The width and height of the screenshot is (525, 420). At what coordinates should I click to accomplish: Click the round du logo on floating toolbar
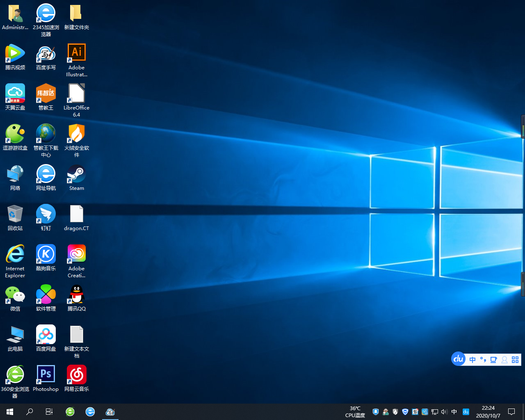click(458, 359)
